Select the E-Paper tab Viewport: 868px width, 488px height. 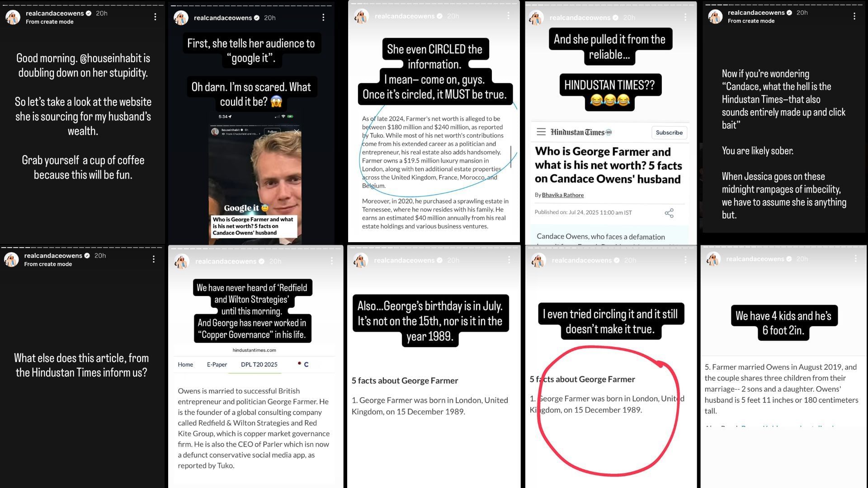tap(217, 364)
